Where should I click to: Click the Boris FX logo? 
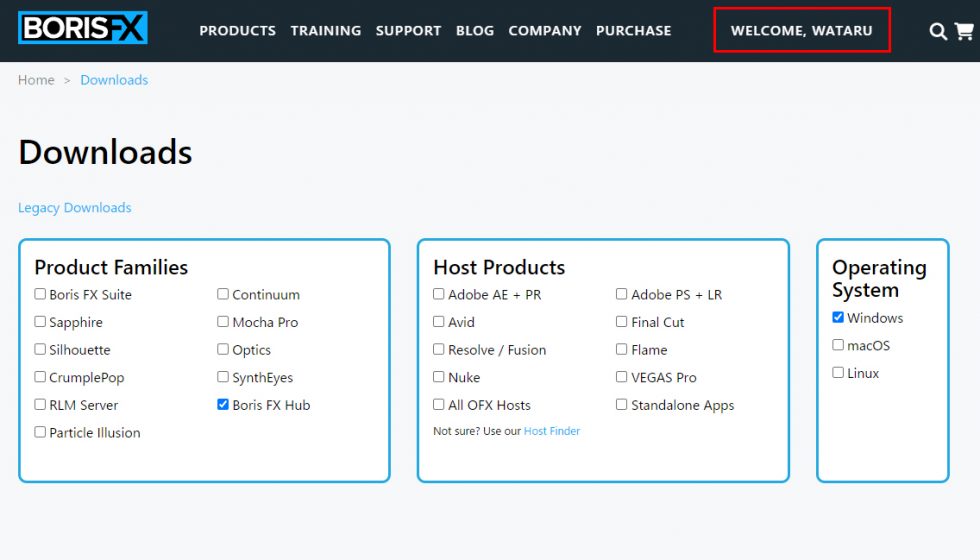coord(82,28)
